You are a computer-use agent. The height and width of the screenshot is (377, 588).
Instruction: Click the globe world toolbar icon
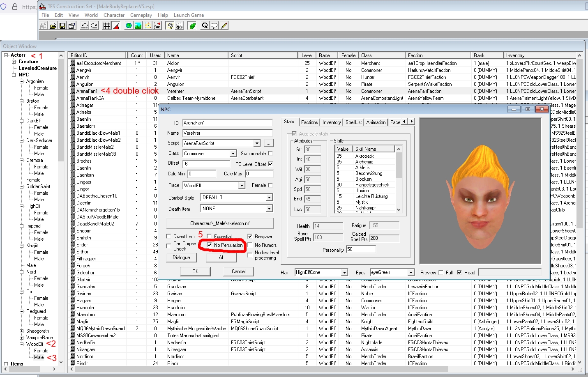pos(129,25)
